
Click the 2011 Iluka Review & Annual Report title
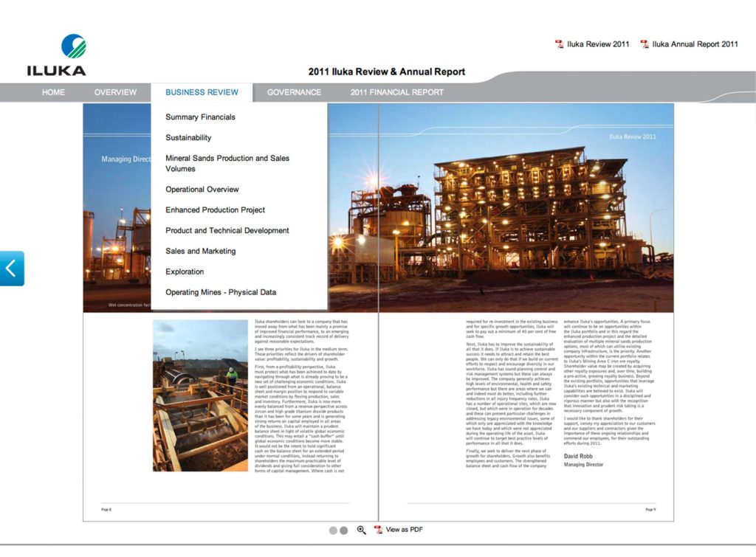click(387, 72)
